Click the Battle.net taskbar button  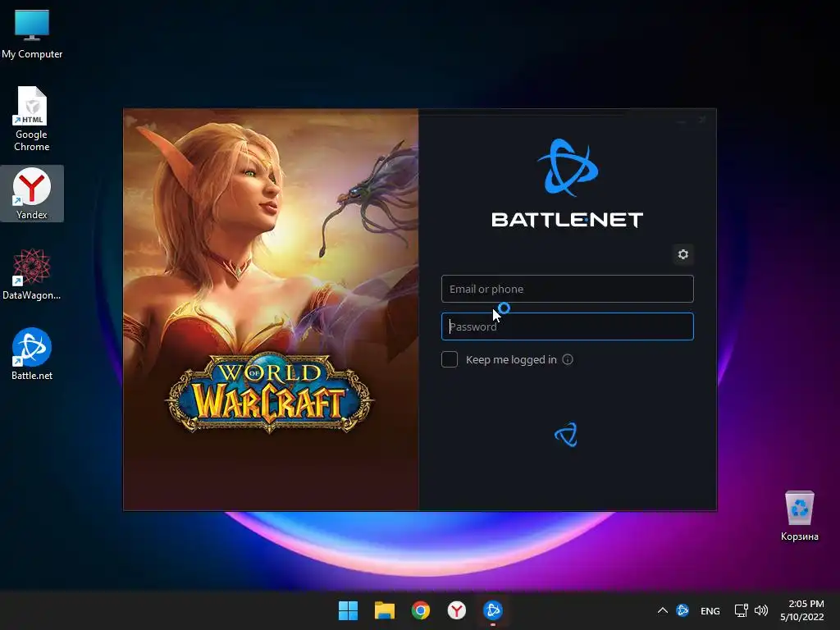point(493,610)
